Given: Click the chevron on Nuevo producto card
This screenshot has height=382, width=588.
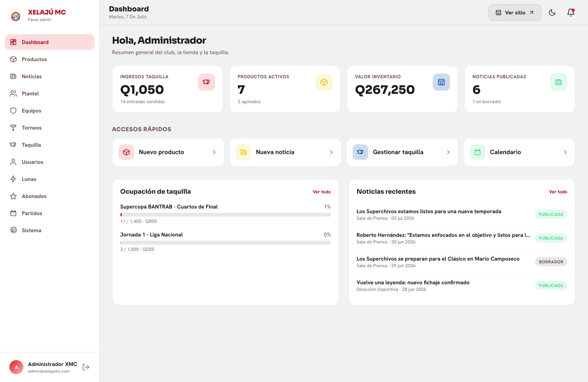Looking at the screenshot, I should pyautogui.click(x=214, y=152).
